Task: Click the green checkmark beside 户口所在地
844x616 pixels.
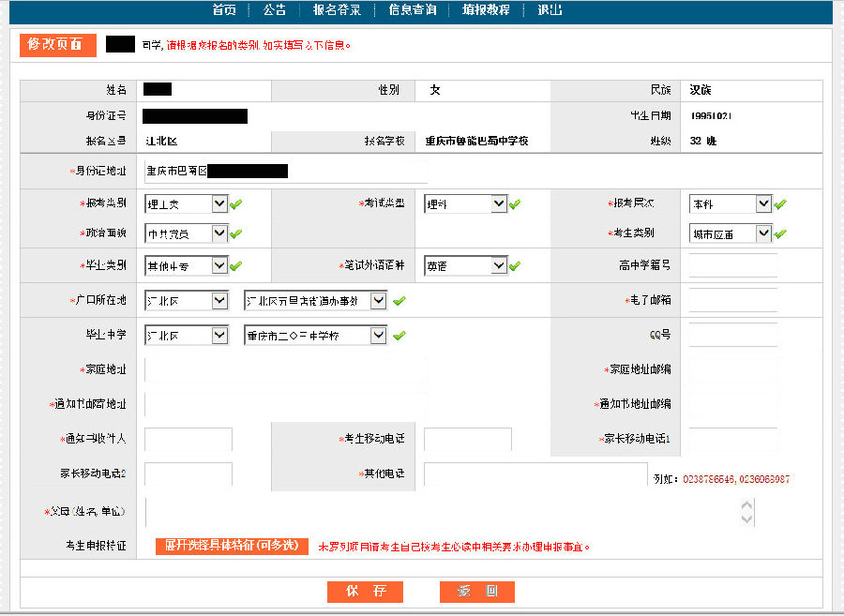Action: pyautogui.click(x=400, y=301)
